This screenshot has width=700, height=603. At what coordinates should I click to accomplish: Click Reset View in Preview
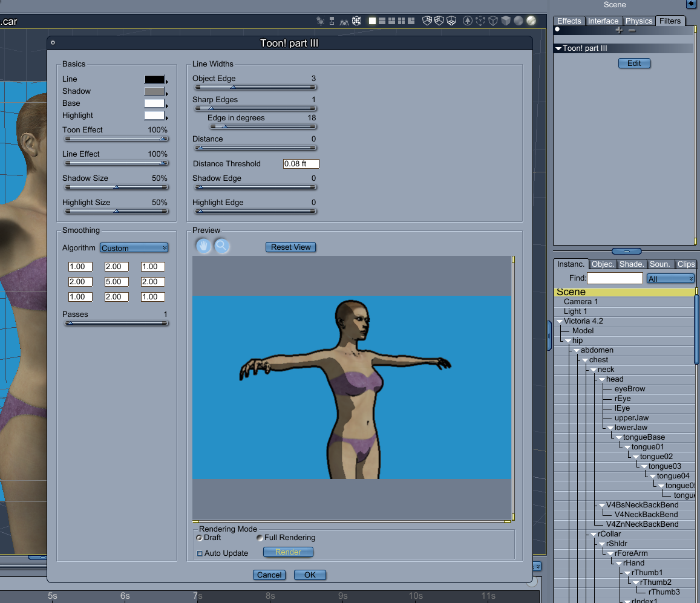click(290, 247)
